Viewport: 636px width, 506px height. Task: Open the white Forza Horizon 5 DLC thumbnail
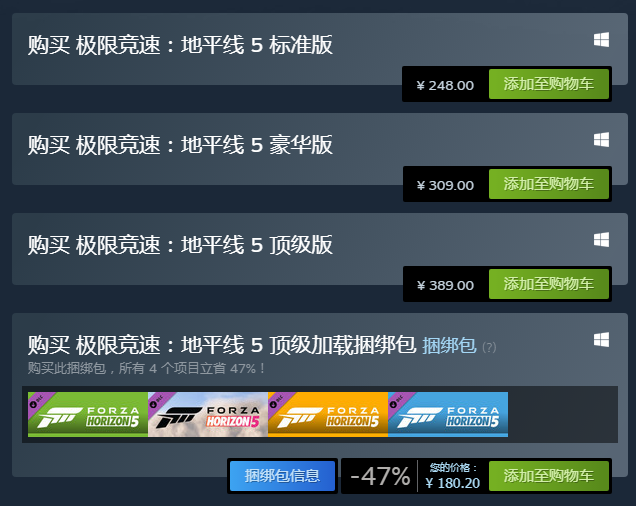click(208, 414)
